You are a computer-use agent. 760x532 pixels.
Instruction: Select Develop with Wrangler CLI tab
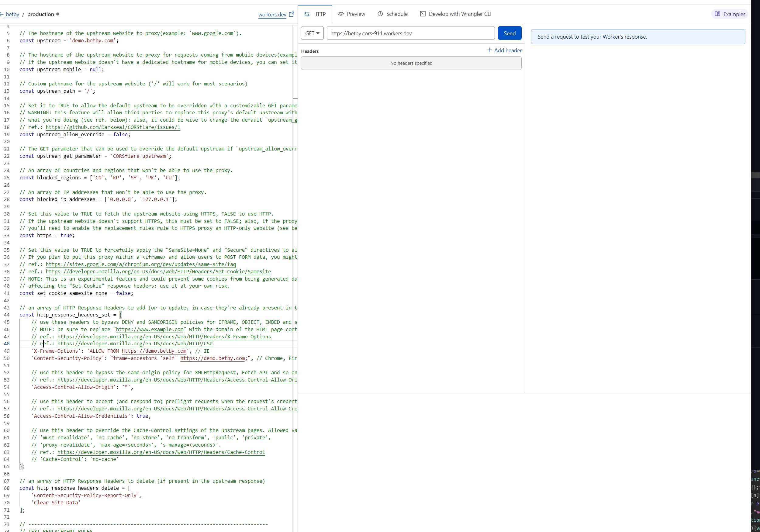tap(460, 14)
